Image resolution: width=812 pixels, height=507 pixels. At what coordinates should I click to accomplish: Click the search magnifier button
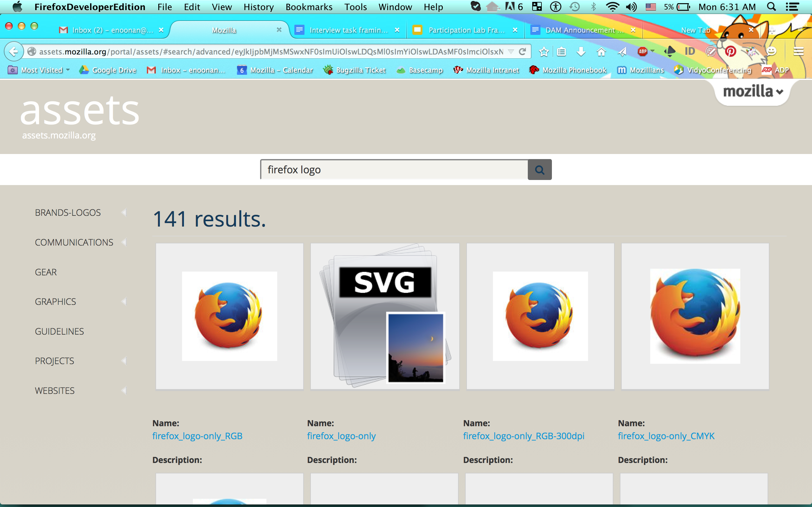tap(540, 170)
